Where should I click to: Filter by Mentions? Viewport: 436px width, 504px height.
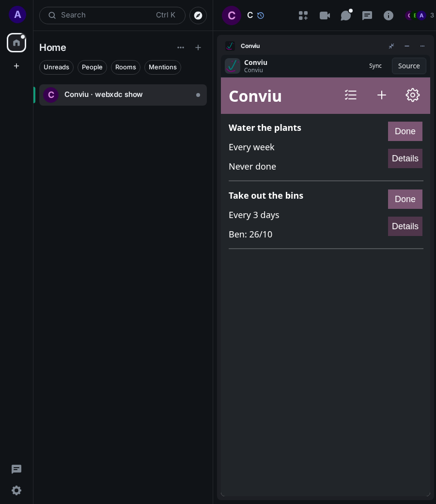tap(163, 67)
